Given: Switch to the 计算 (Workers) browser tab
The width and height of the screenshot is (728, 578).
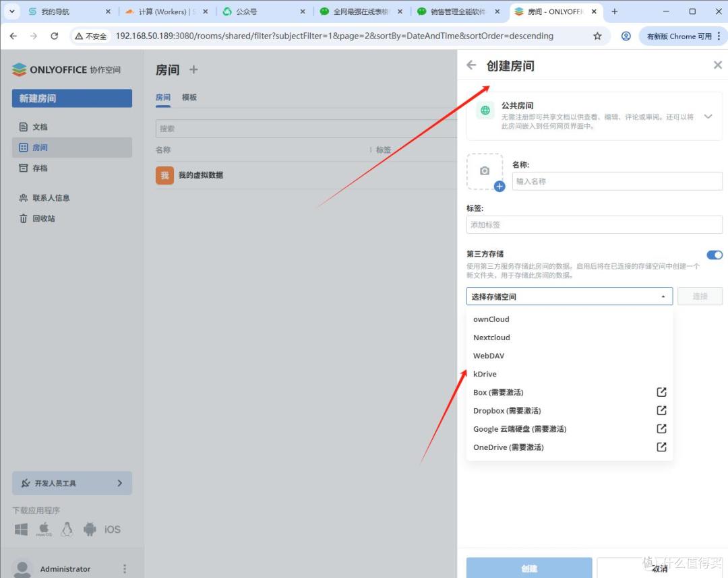Looking at the screenshot, I should click(x=167, y=11).
